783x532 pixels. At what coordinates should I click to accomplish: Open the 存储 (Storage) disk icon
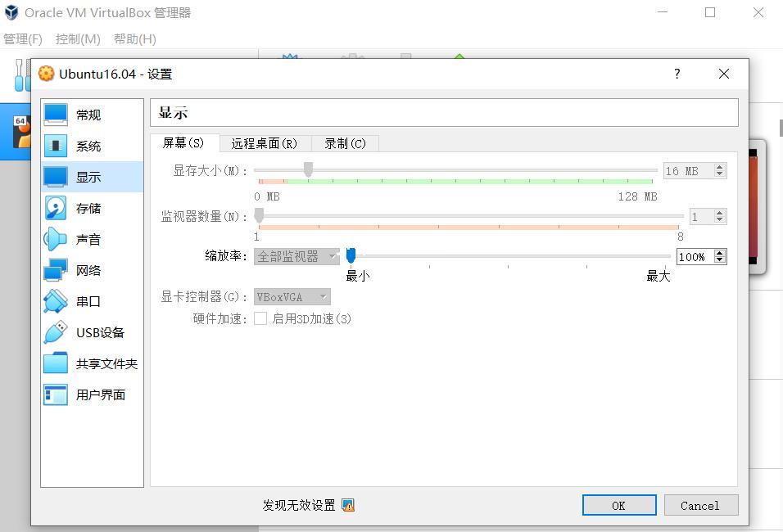[56, 208]
